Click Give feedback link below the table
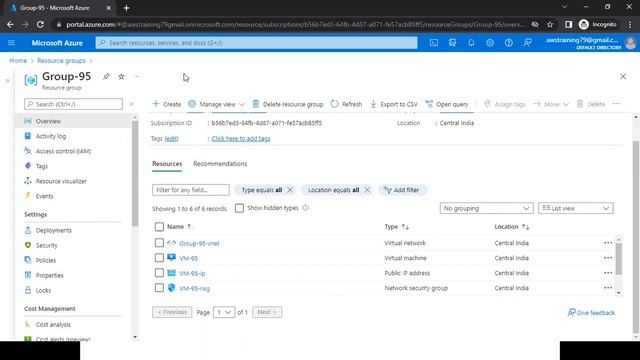Image resolution: width=640 pixels, height=360 pixels. point(591,313)
